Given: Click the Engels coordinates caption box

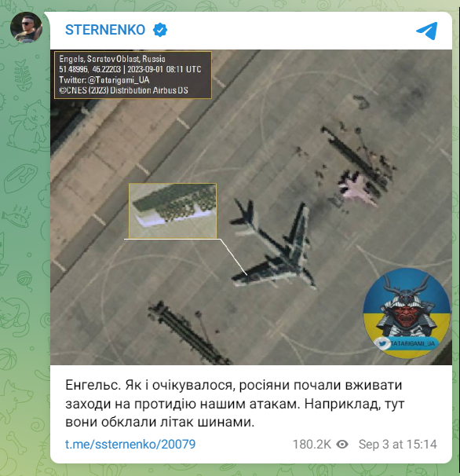Looking at the screenshot, I should (133, 75).
